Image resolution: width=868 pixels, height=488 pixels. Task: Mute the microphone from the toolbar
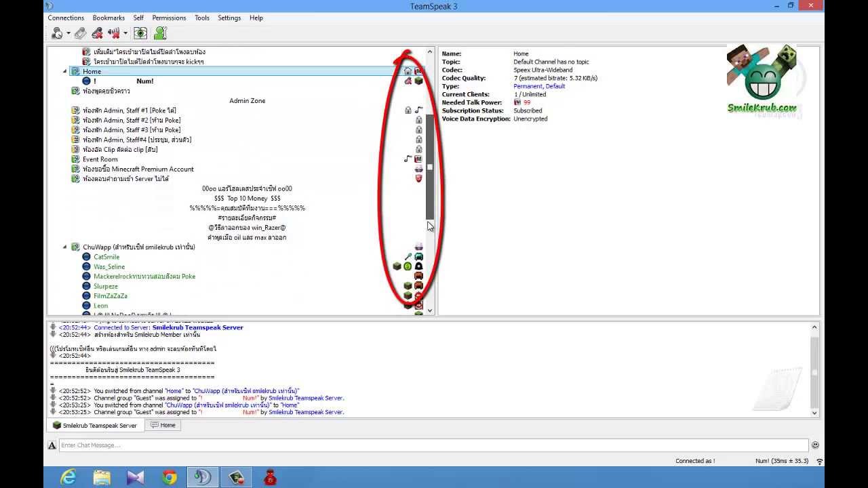(x=97, y=33)
